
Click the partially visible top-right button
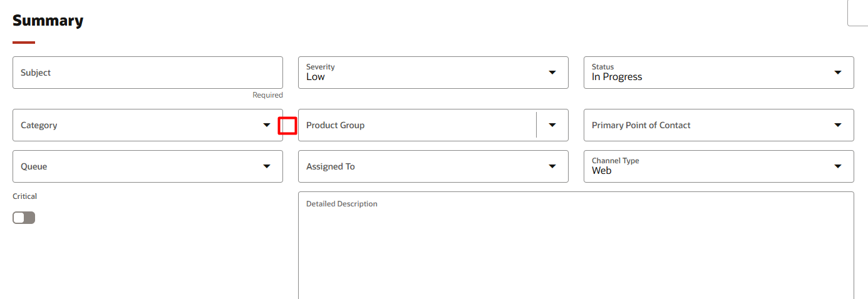pos(858,13)
